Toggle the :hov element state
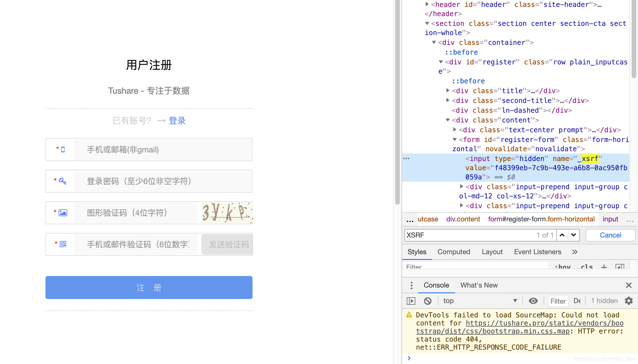This screenshot has width=638, height=364. 562,267
